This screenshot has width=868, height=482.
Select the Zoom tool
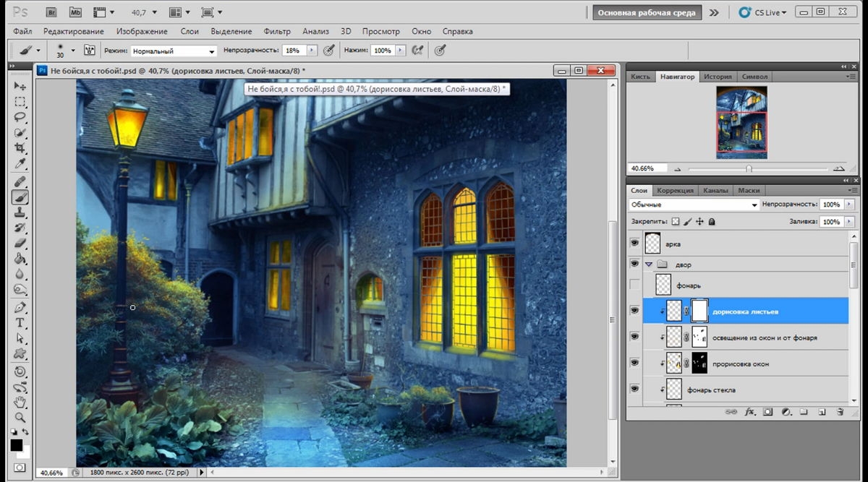[20, 417]
